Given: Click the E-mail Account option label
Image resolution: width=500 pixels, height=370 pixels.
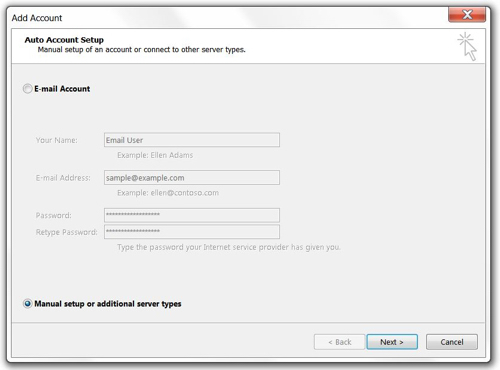Looking at the screenshot, I should (62, 89).
